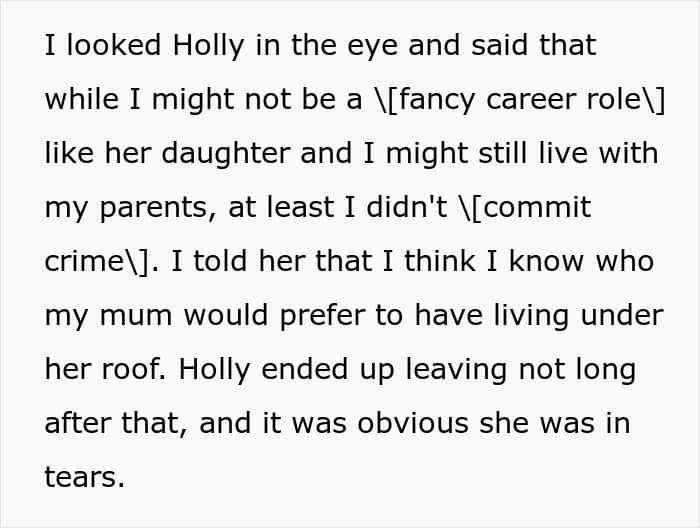Click the word "commit" in fourth line
Viewport: 700px width, 528px height.
537,207
